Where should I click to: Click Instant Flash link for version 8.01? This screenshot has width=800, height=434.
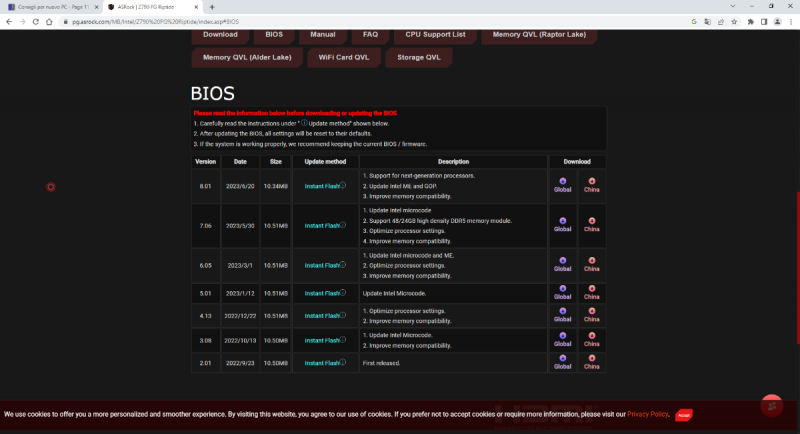(322, 186)
